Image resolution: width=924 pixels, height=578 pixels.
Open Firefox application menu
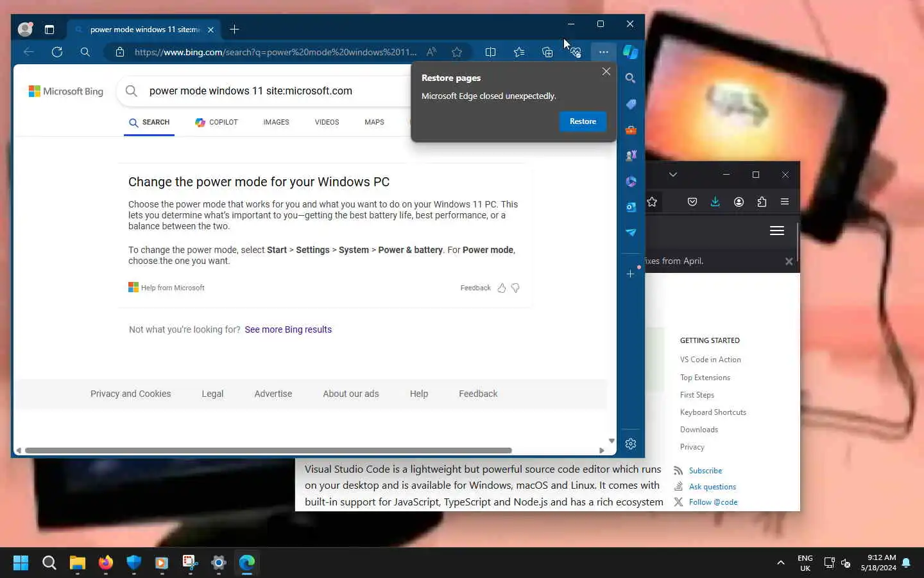785,202
